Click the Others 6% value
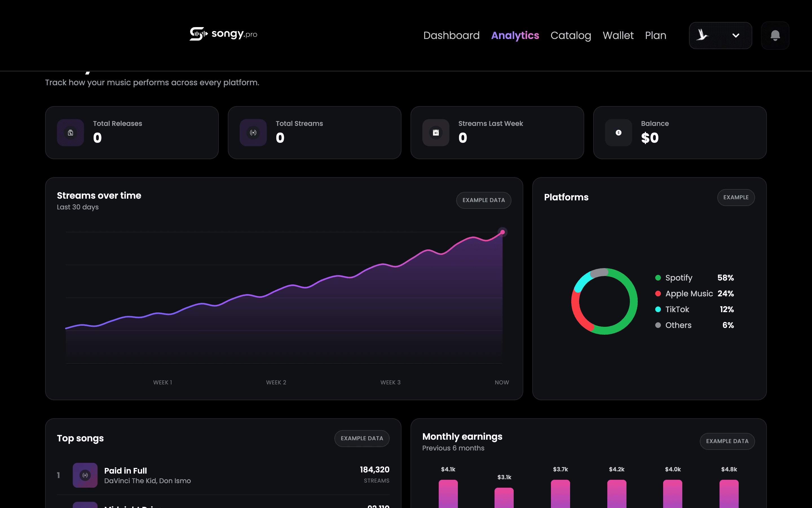This screenshot has width=812, height=508. click(728, 325)
